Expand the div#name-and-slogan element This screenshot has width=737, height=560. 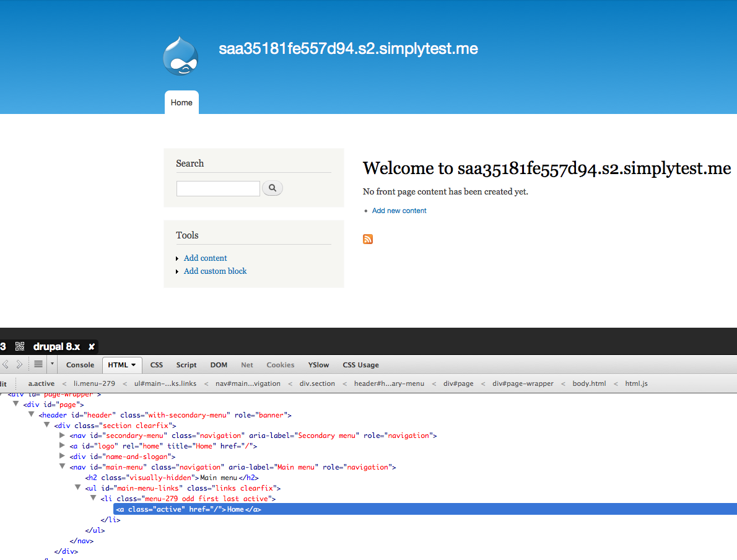(x=62, y=457)
